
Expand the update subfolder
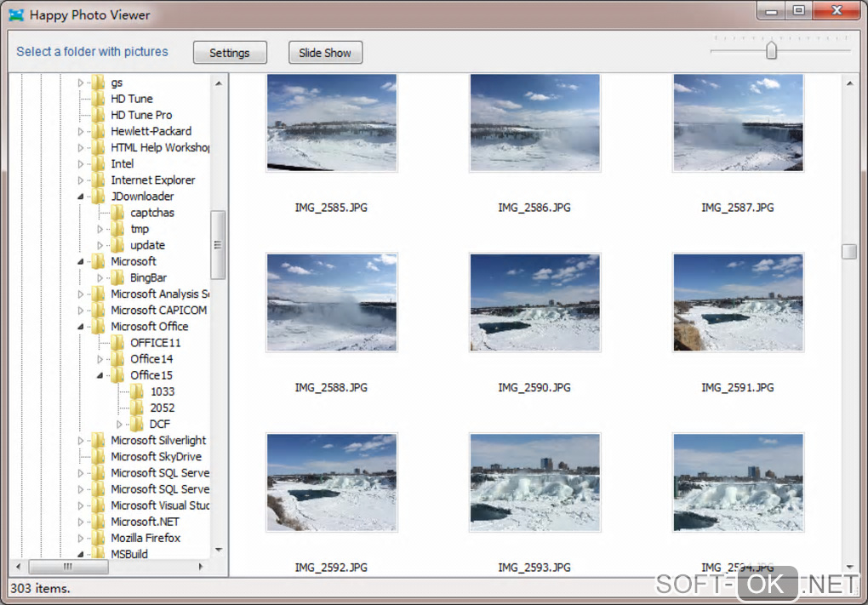point(100,245)
